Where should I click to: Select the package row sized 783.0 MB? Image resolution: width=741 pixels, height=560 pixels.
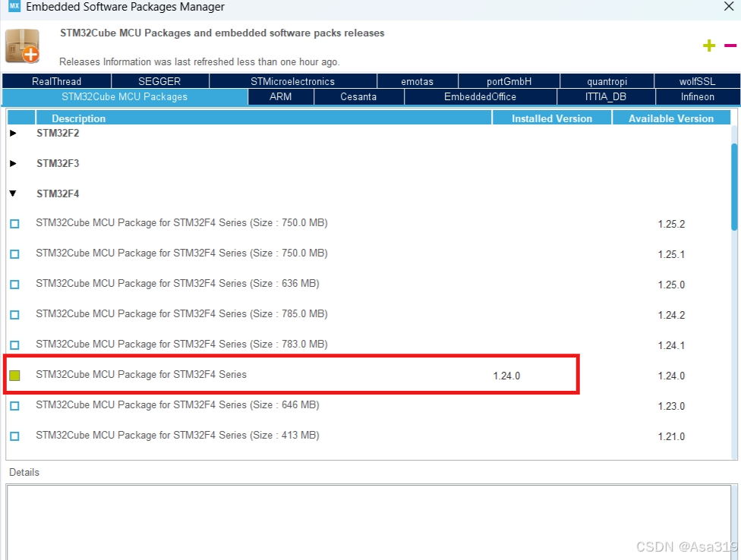(181, 344)
